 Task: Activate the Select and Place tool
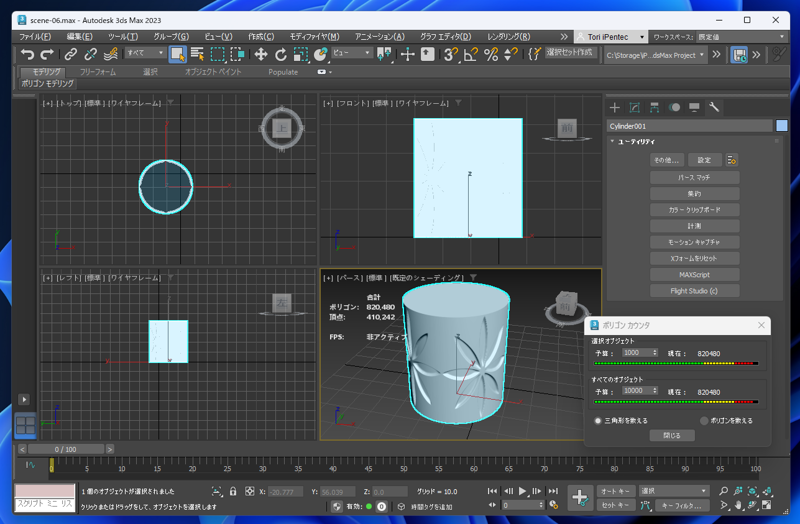pos(320,54)
